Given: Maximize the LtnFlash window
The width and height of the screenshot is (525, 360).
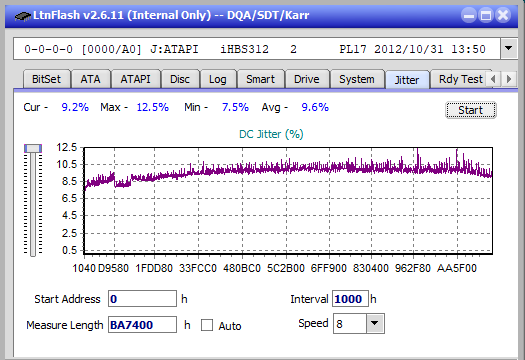Looking at the screenshot, I should [x=486, y=15].
